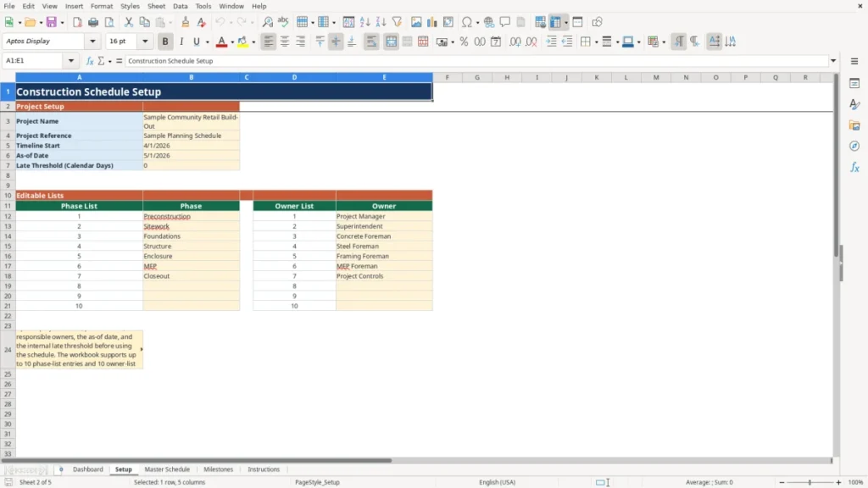Open the Sheet menu
This screenshot has width=868, height=488.
[156, 6]
